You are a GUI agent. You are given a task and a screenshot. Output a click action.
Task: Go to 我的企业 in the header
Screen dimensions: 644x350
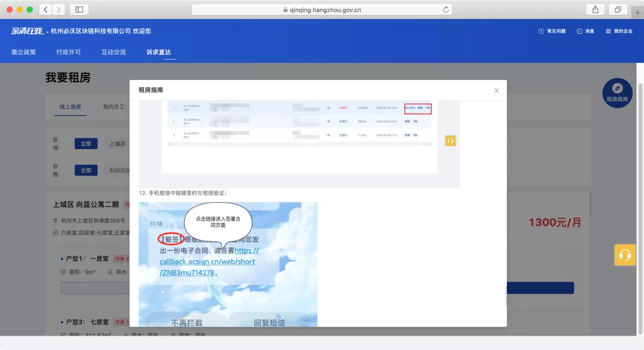tap(619, 31)
